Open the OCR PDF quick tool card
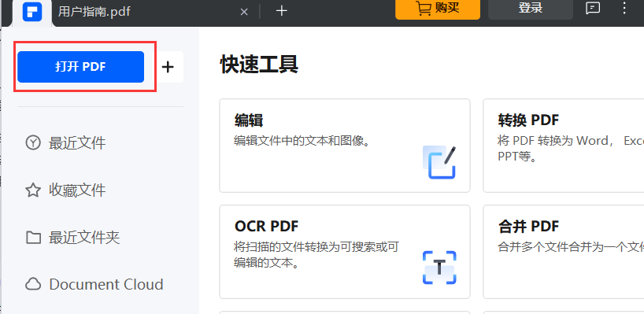 point(345,252)
